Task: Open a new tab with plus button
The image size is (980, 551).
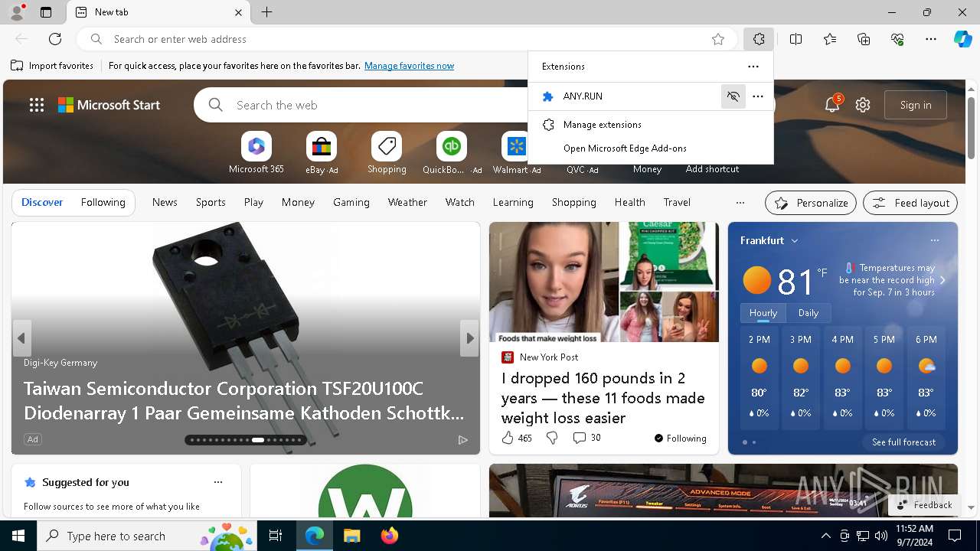Action: pos(266,12)
